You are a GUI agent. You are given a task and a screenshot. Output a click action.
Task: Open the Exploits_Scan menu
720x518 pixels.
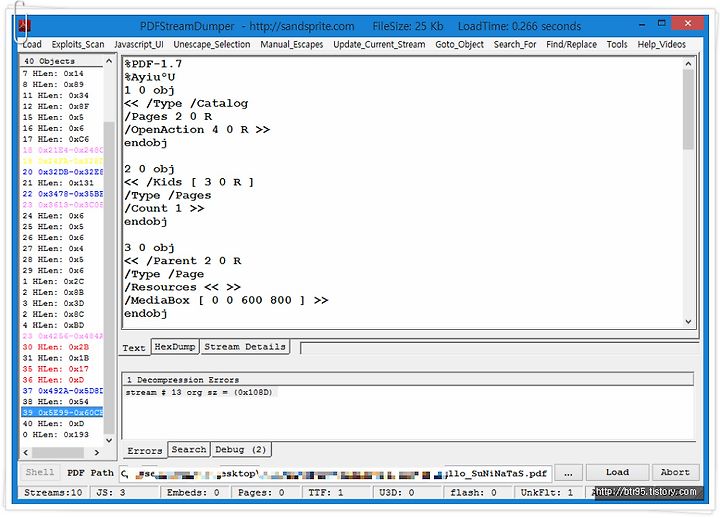(78, 45)
